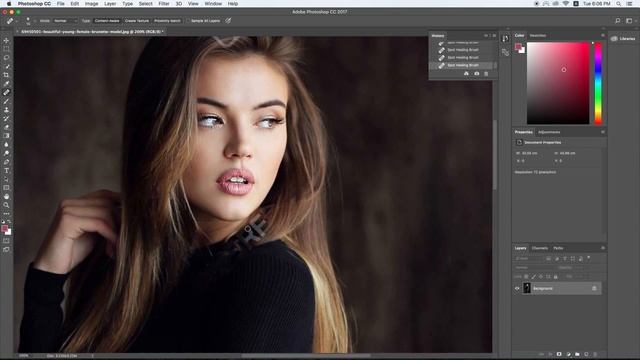
Task: Add layer mask at Layers panel bottom
Action: coord(559,354)
